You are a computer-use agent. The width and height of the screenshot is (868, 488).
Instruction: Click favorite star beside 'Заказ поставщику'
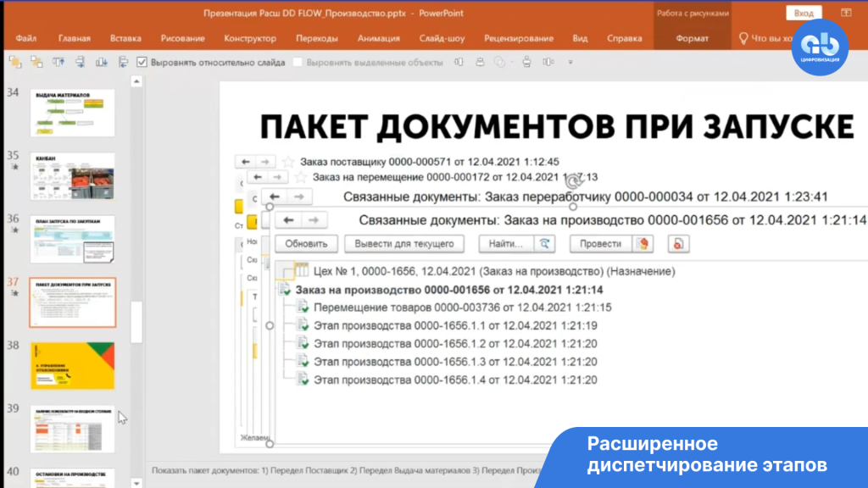[288, 162]
